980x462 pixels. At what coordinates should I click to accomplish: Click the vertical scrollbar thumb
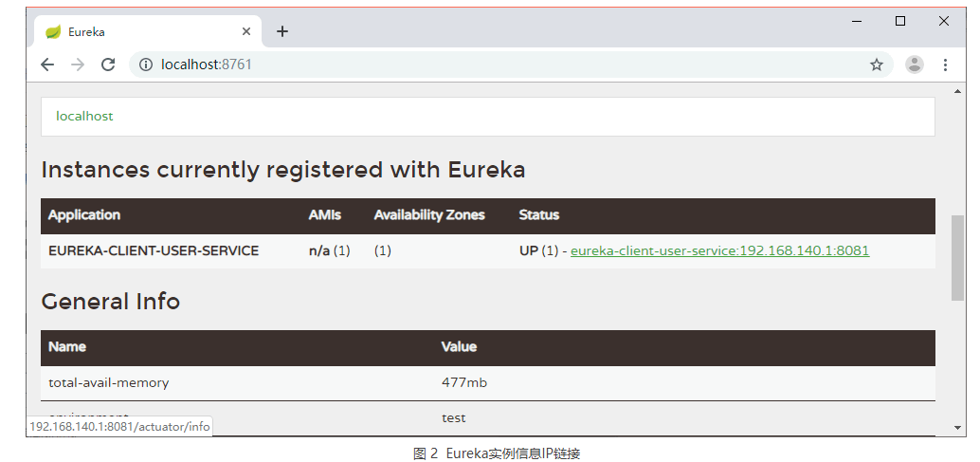957,258
